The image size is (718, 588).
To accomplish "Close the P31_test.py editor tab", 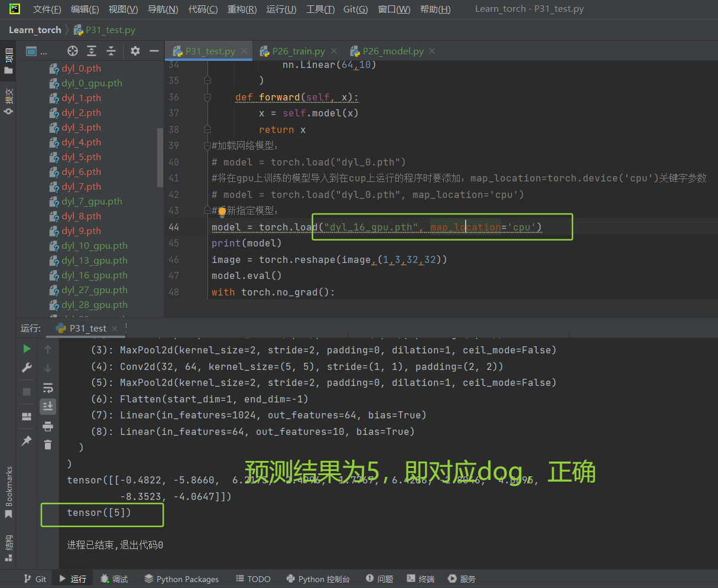I will coord(244,51).
